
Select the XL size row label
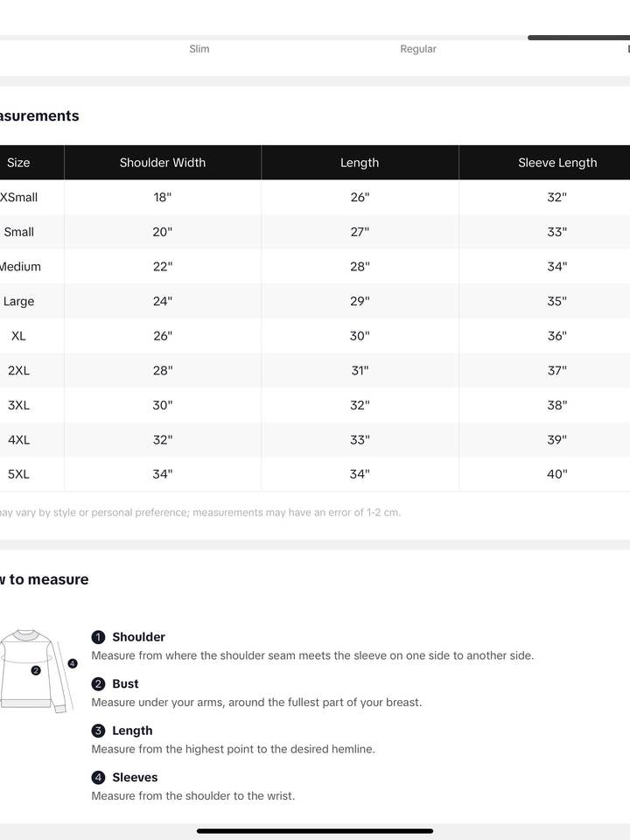click(18, 336)
